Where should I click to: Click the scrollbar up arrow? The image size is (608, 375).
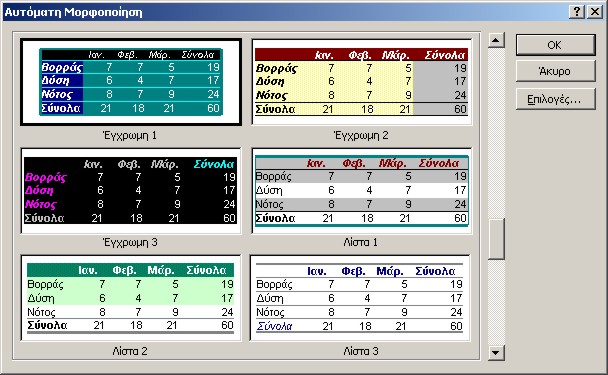[x=496, y=40]
